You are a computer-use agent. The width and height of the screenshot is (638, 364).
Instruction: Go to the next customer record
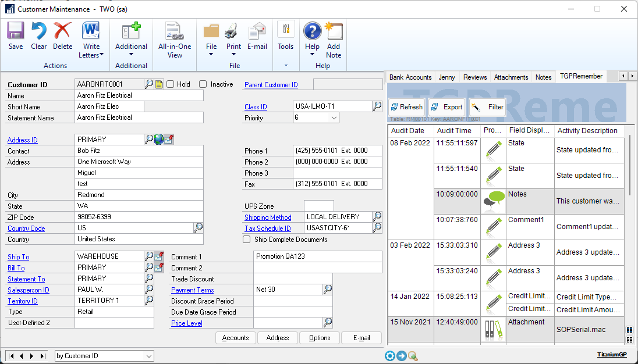click(x=32, y=356)
